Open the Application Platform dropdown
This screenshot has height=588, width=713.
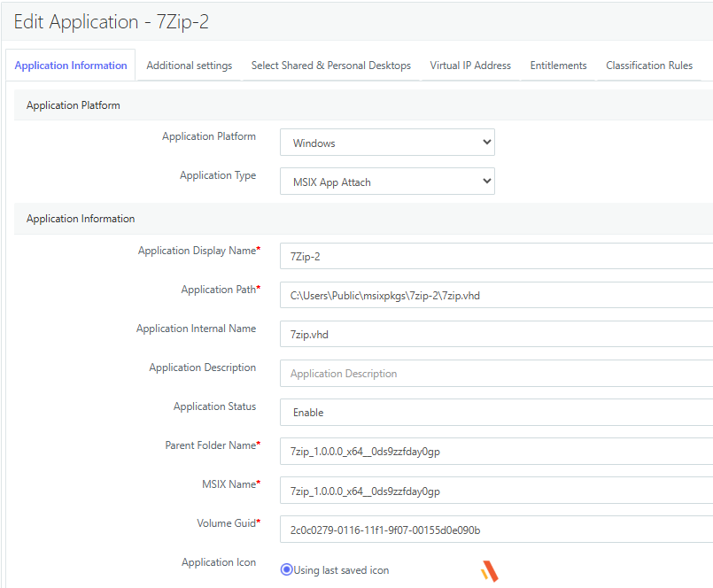(387, 143)
